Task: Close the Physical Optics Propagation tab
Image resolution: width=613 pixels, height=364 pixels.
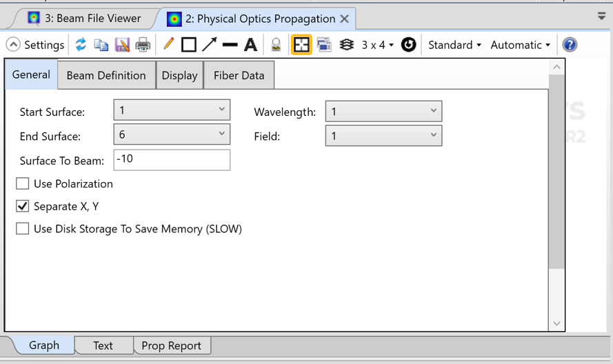Action: coord(344,19)
